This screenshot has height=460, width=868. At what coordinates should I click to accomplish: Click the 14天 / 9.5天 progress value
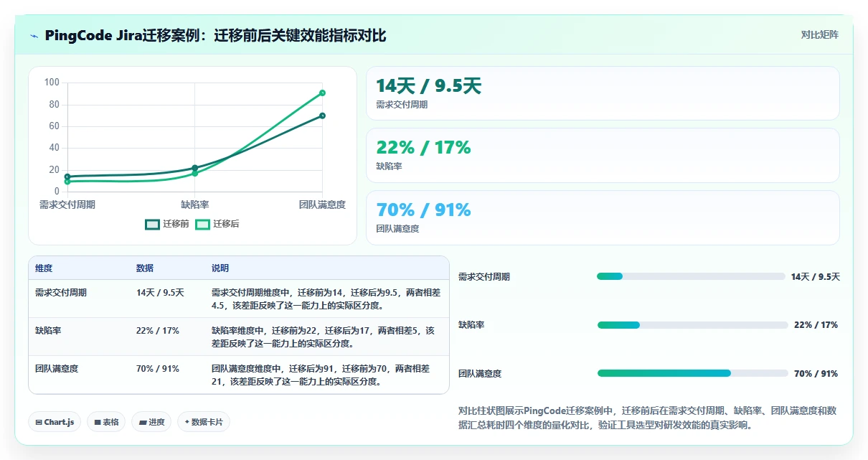coord(816,277)
